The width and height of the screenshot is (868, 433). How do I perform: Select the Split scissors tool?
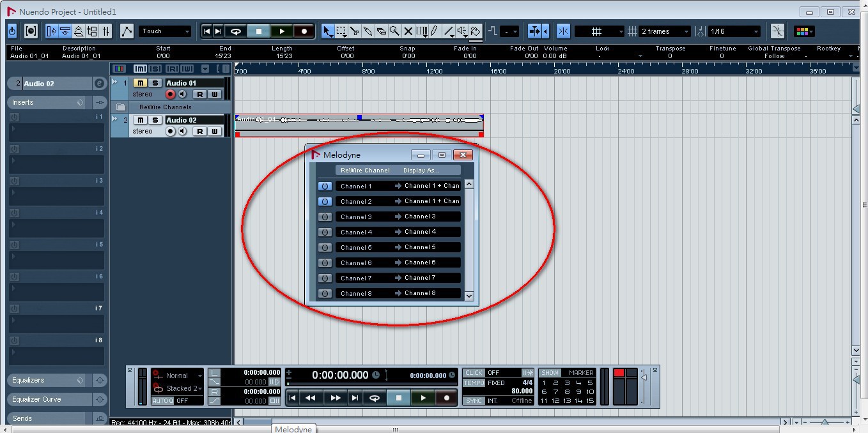tap(355, 31)
